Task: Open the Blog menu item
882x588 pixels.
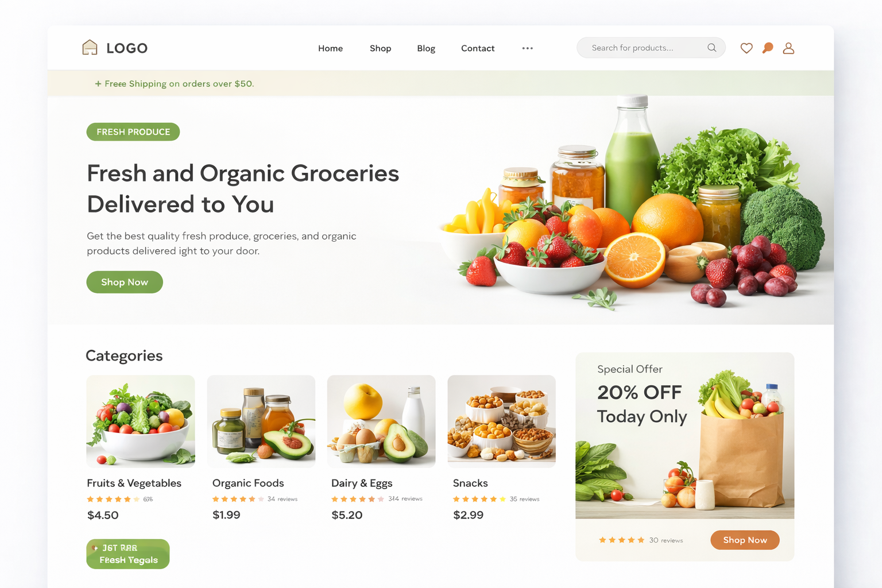Action: click(x=426, y=48)
